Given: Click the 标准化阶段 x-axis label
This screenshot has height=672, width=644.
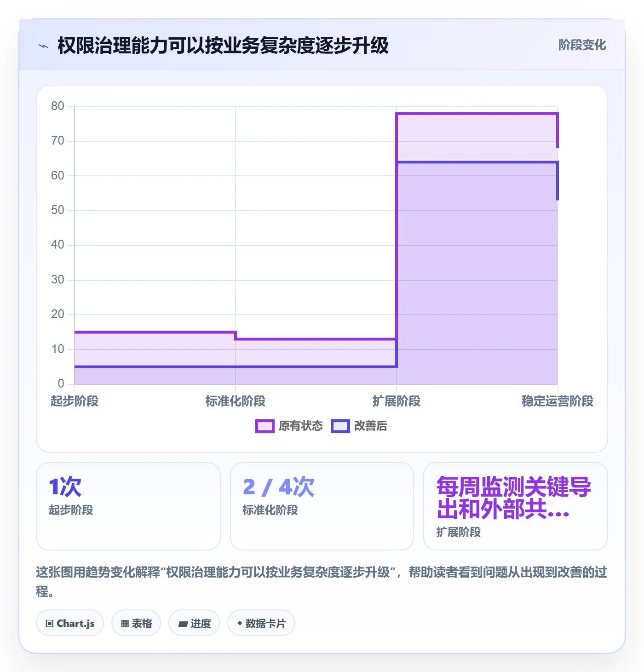Looking at the screenshot, I should pos(236,401).
